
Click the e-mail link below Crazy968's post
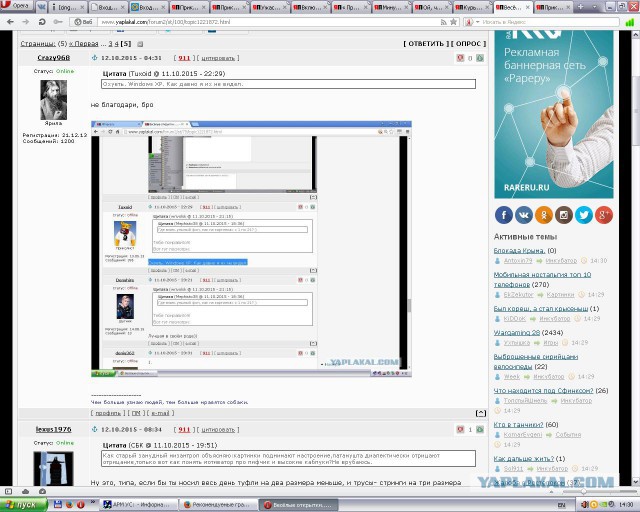pyautogui.click(x=160, y=413)
